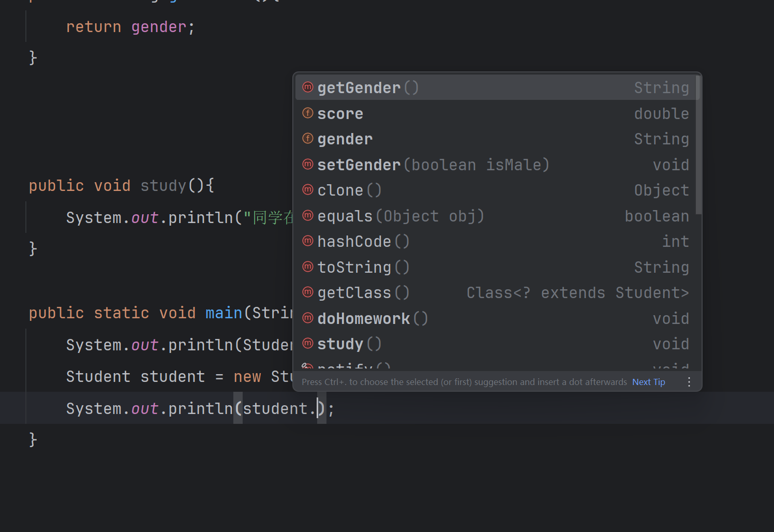Click the method icon beside clone()
The width and height of the screenshot is (774, 532).
pyautogui.click(x=308, y=189)
